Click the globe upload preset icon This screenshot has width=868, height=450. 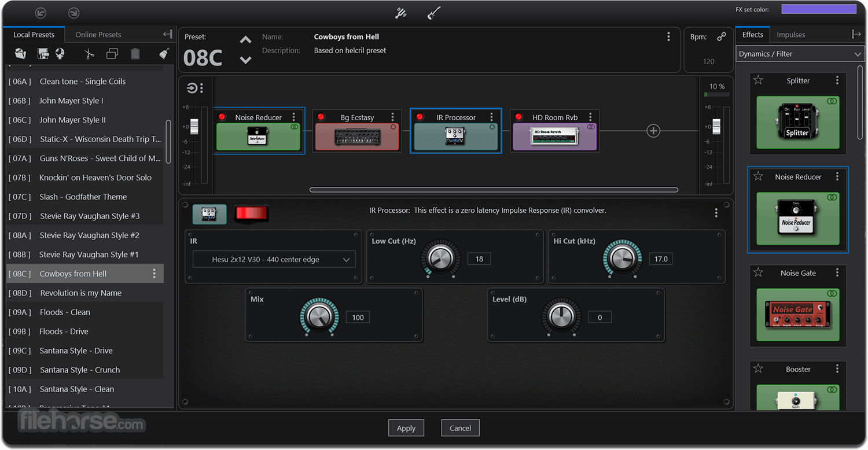click(60, 54)
